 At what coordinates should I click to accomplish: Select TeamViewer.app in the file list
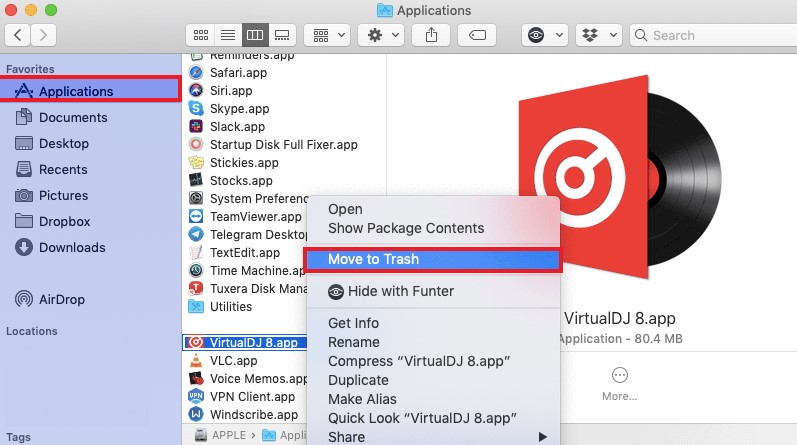tap(246, 217)
